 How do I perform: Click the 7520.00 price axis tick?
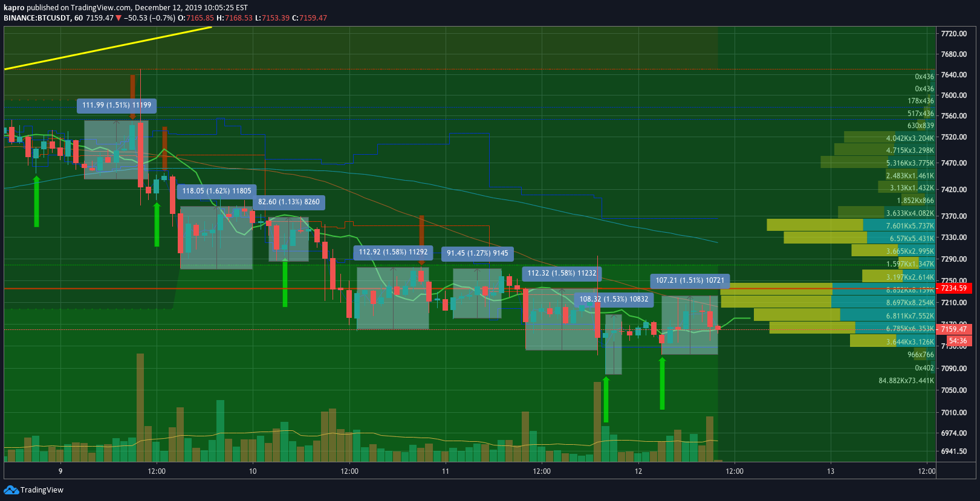pos(954,137)
